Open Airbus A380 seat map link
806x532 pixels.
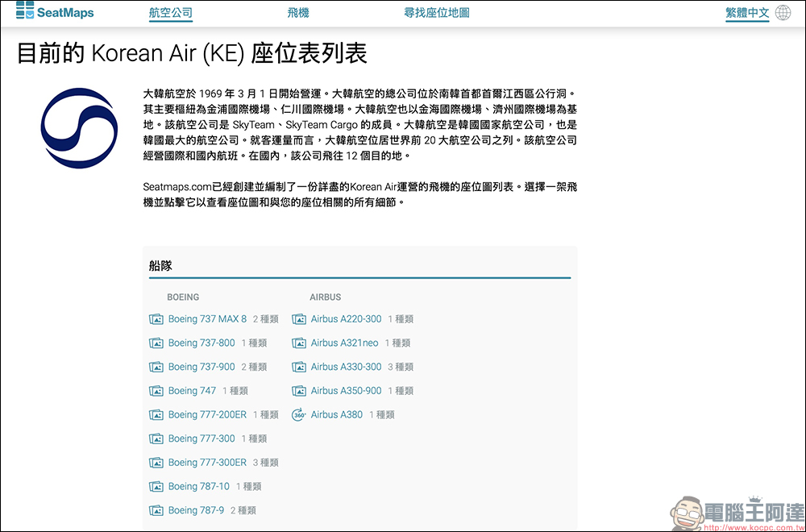337,415
